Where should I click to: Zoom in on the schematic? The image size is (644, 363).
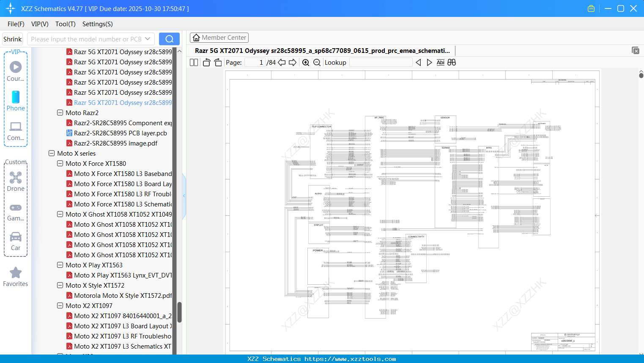[x=306, y=63]
